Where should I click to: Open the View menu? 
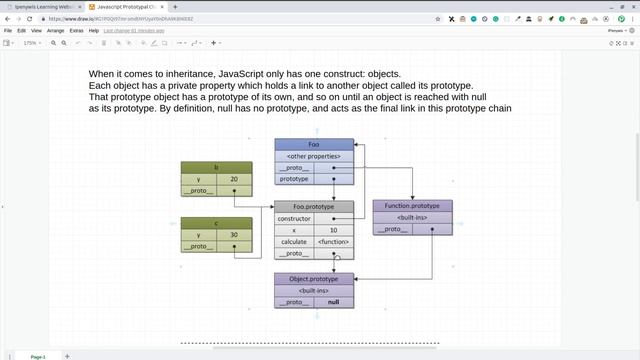(36, 31)
